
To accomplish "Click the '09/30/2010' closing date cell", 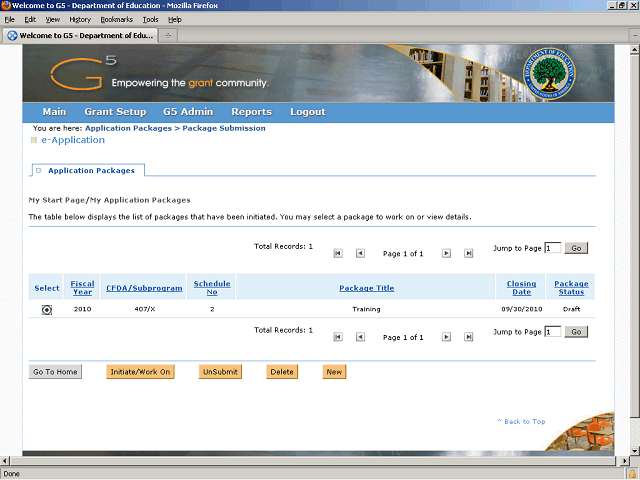I will (x=522, y=309).
